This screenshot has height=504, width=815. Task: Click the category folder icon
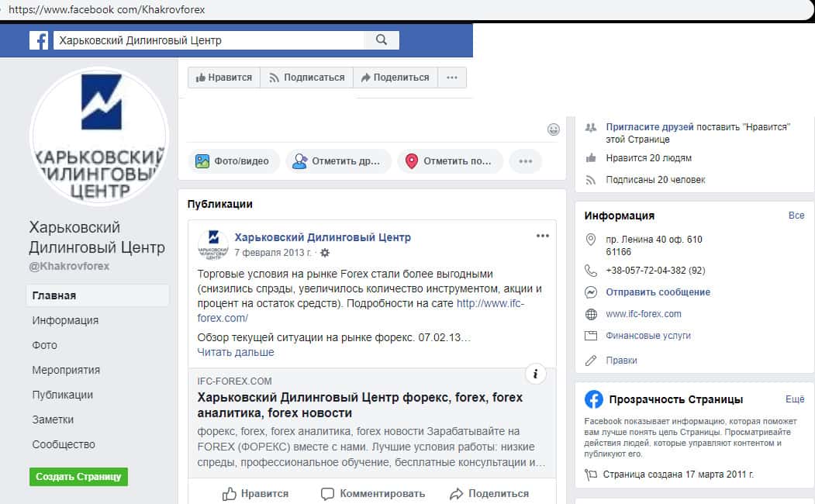(x=590, y=336)
